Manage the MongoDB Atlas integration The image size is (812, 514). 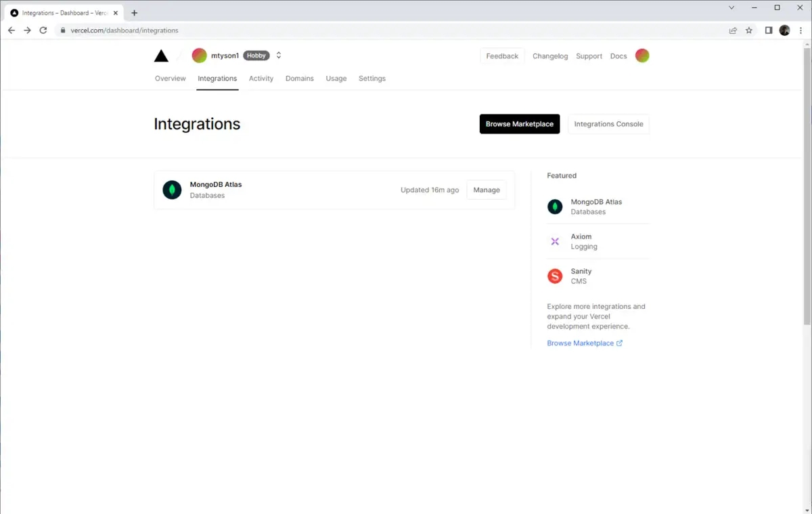point(487,190)
